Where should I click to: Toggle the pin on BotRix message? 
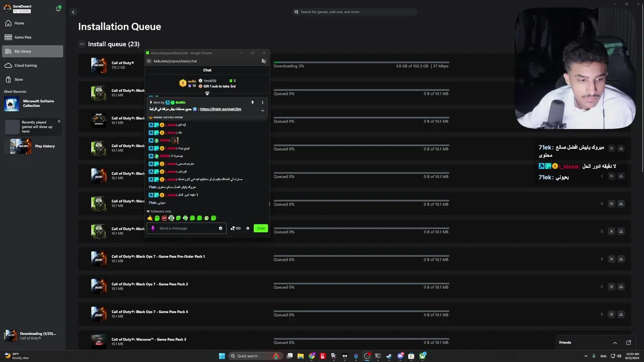point(253,103)
